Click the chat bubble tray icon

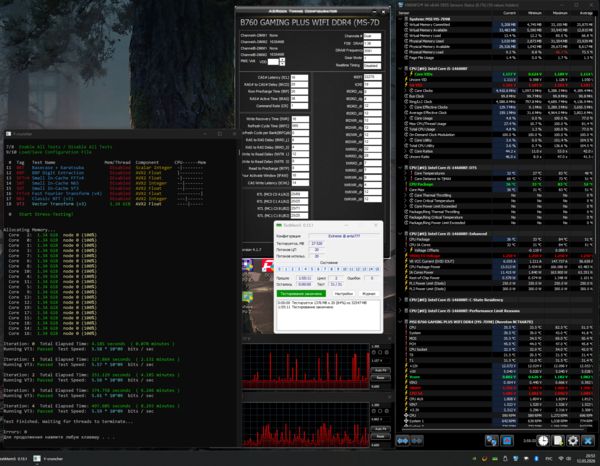point(526,458)
